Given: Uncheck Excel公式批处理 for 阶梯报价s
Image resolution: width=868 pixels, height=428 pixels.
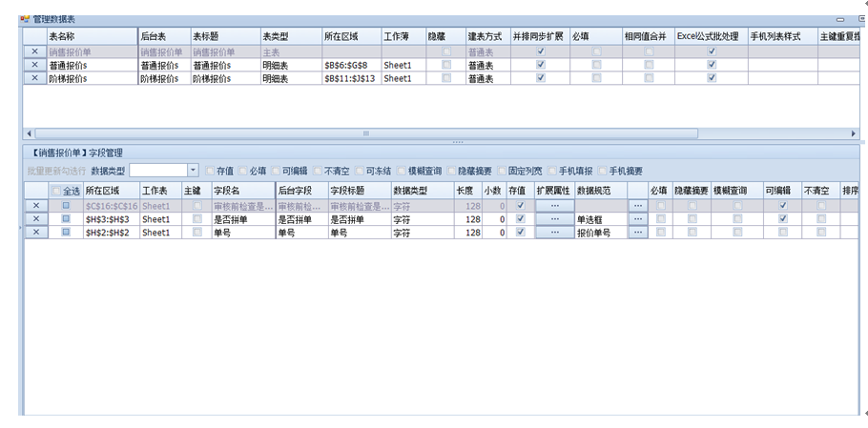Looking at the screenshot, I should tap(711, 79).
